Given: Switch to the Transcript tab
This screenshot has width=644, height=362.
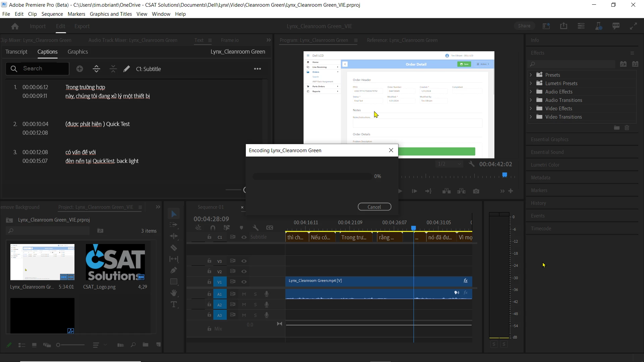Looking at the screenshot, I should (x=16, y=52).
